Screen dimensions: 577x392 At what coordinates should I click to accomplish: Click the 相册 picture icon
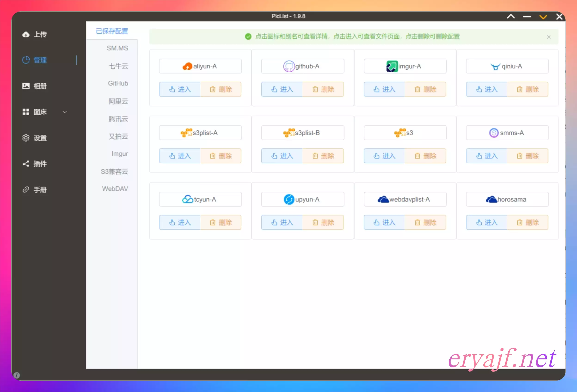[x=26, y=86]
